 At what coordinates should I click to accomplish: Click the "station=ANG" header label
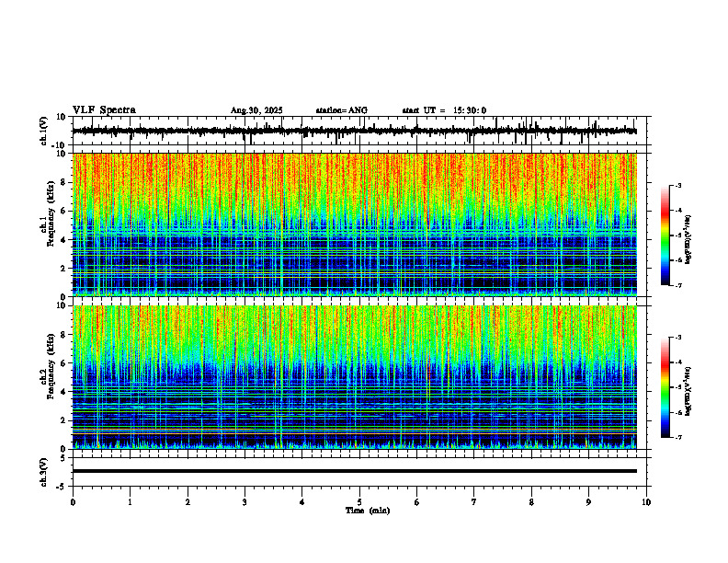pos(341,110)
